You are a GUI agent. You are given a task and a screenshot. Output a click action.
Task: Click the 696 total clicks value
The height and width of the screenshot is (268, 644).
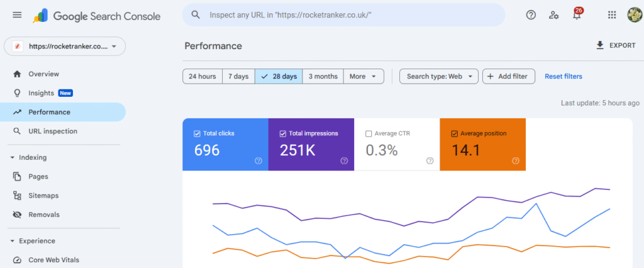coord(207,150)
